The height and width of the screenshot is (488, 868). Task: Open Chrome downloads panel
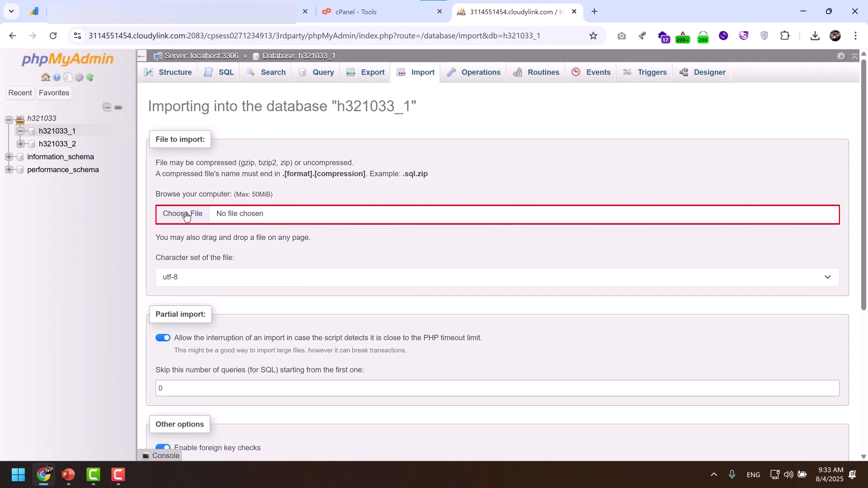pyautogui.click(x=815, y=36)
